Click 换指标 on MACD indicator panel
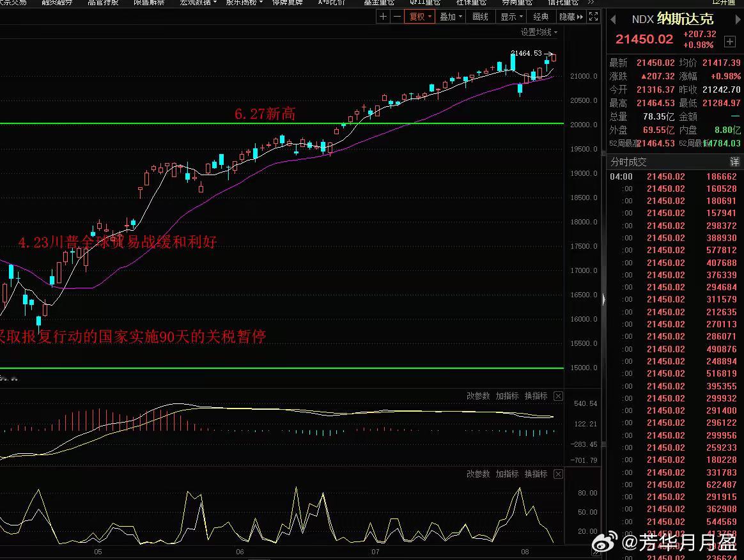The height and width of the screenshot is (560, 744). pos(536,396)
